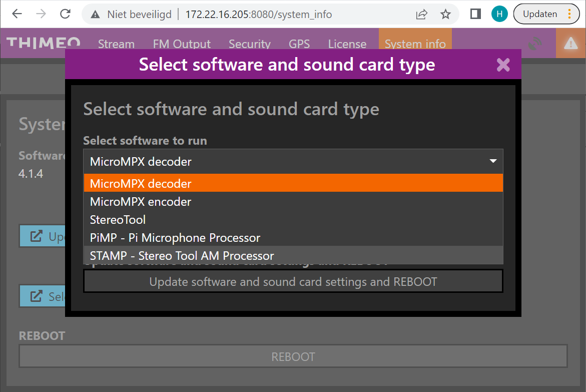Click the warning triangle icon
Image resolution: width=586 pixels, height=392 pixels.
point(570,44)
